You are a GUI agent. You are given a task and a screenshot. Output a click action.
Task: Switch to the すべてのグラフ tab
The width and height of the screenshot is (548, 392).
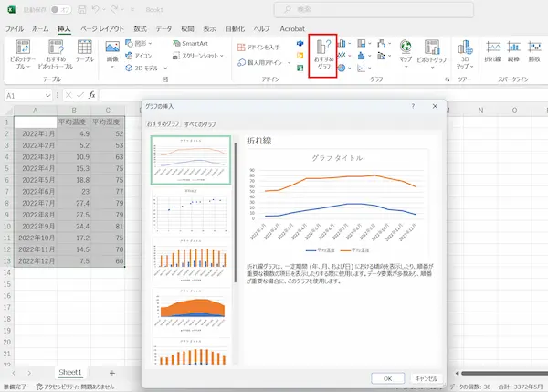pyautogui.click(x=200, y=122)
